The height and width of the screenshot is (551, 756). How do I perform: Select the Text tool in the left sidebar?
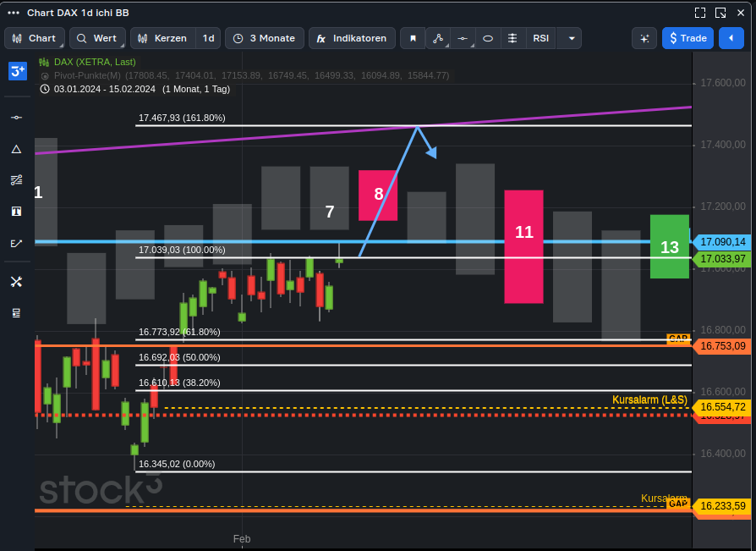[x=16, y=211]
